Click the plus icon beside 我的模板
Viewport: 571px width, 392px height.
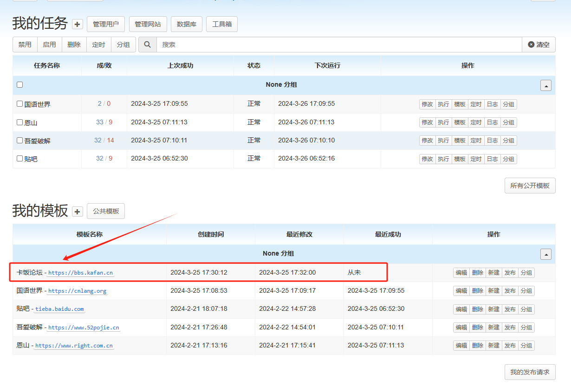coord(78,212)
